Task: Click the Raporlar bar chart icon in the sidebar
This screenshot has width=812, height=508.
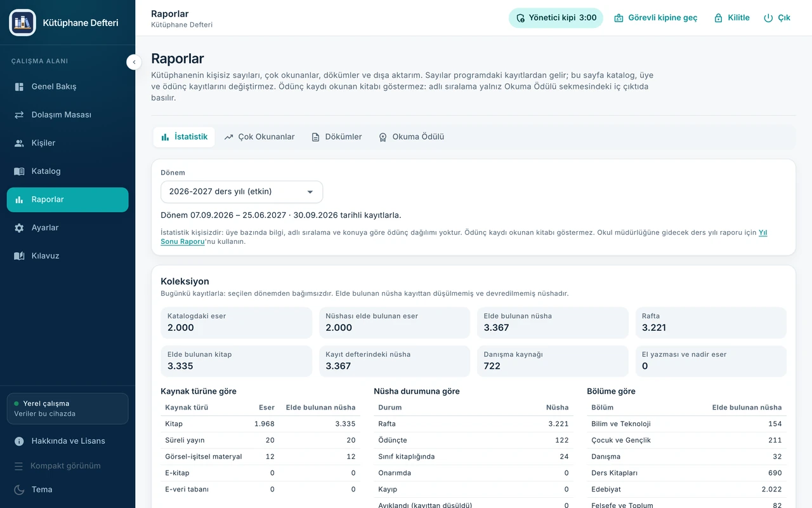Action: [x=19, y=199]
